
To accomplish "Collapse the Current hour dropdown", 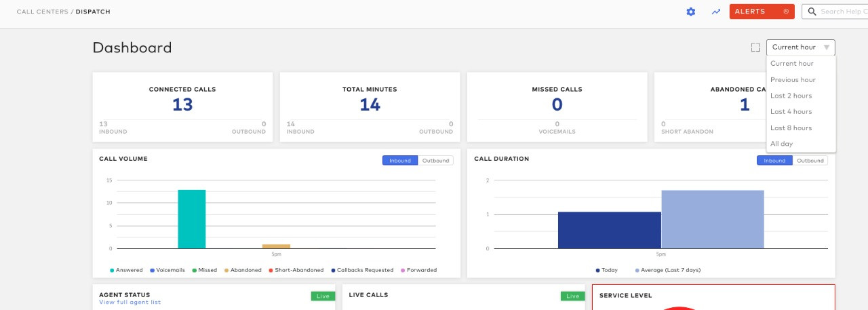I will (801, 47).
